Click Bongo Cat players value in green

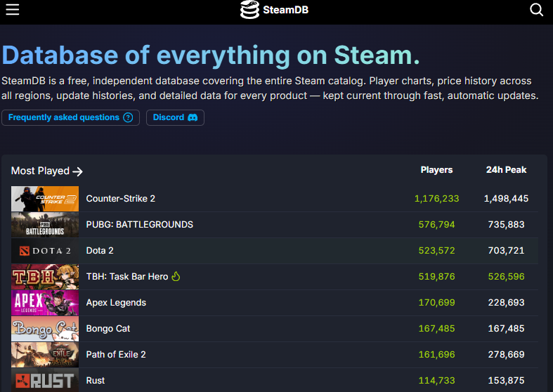tap(436, 329)
